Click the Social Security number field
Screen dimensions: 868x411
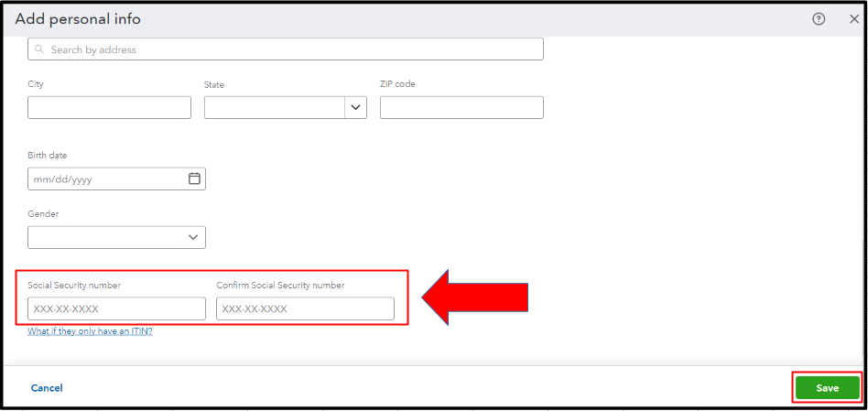[117, 308]
